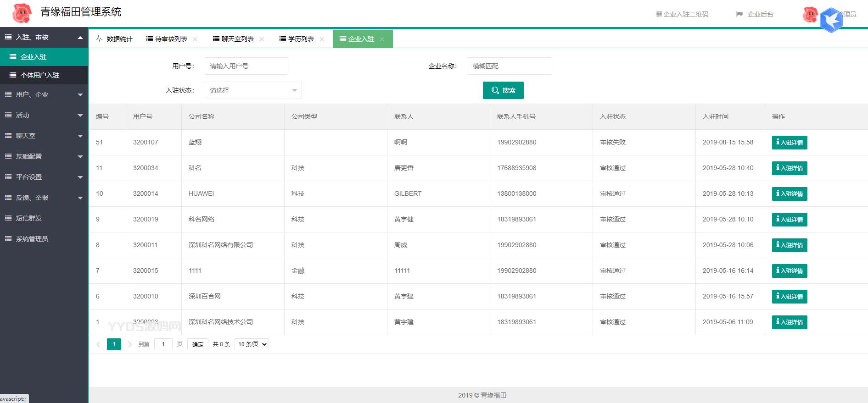Switch to the 数据统计 tab
Image resolution: width=868 pixels, height=403 pixels.
click(x=114, y=39)
